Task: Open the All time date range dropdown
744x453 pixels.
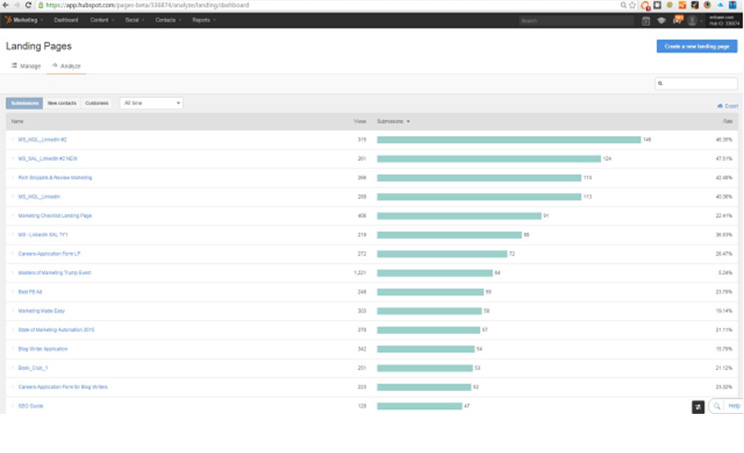Action: 151,103
